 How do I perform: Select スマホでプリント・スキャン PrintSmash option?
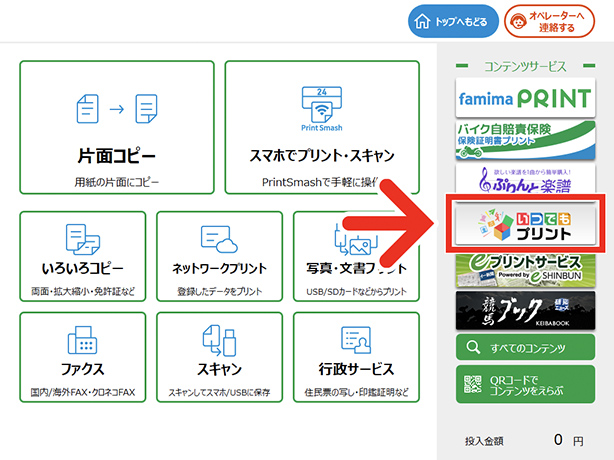pyautogui.click(x=321, y=127)
